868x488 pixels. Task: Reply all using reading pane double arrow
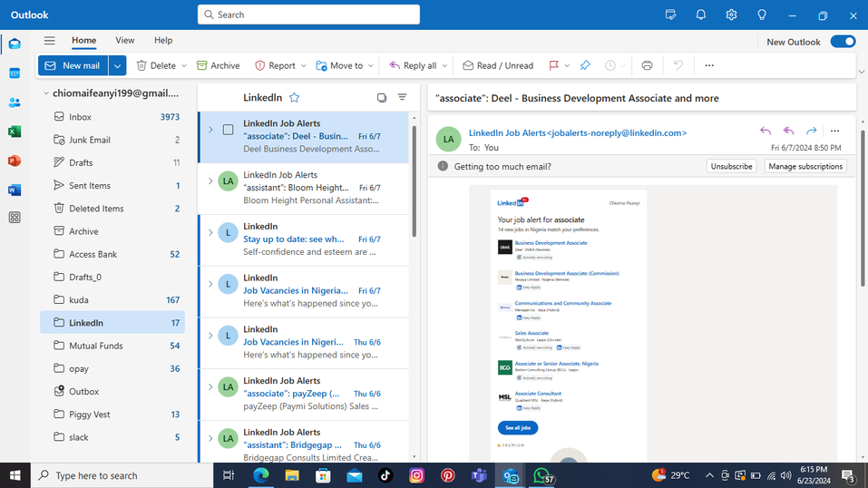788,132
